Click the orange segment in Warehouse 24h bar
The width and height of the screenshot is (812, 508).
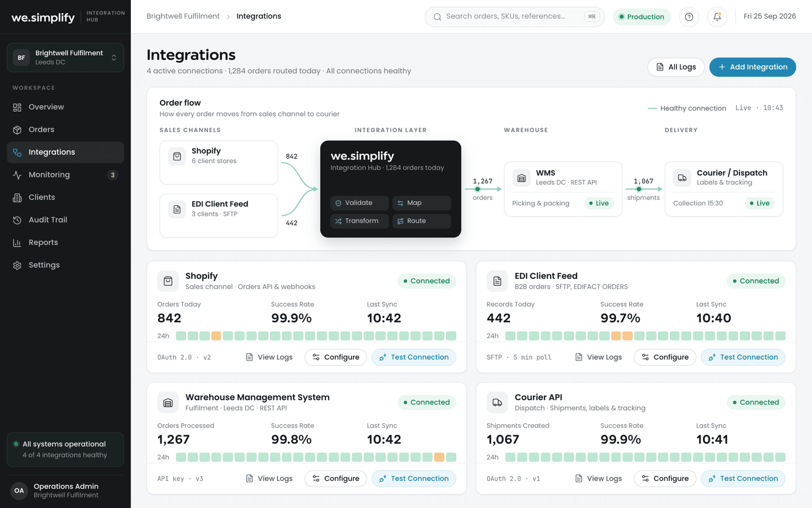click(x=439, y=457)
